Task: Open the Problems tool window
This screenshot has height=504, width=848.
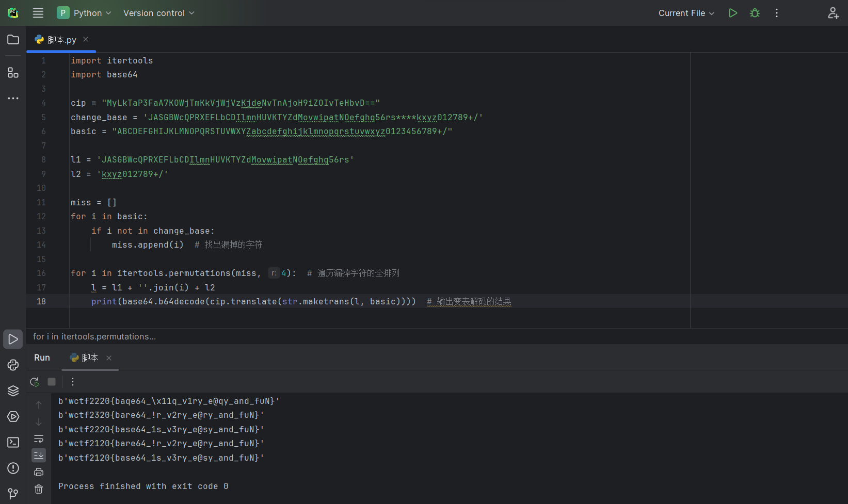Action: 13,468
